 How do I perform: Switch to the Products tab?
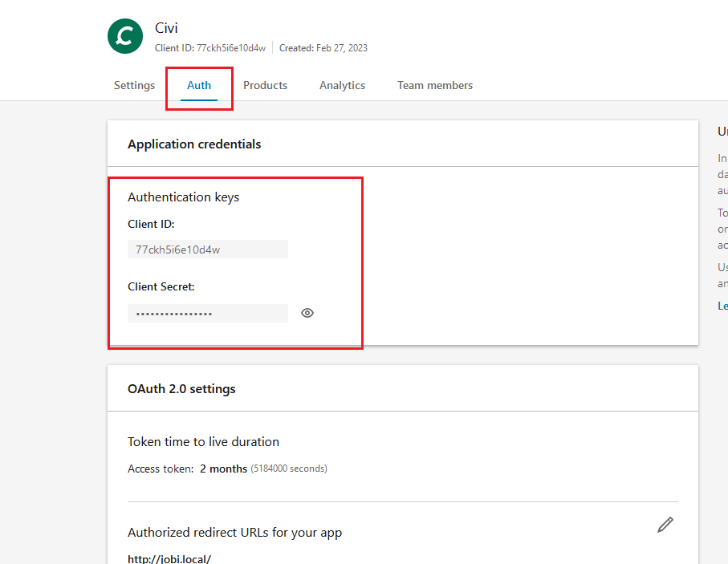tap(265, 85)
